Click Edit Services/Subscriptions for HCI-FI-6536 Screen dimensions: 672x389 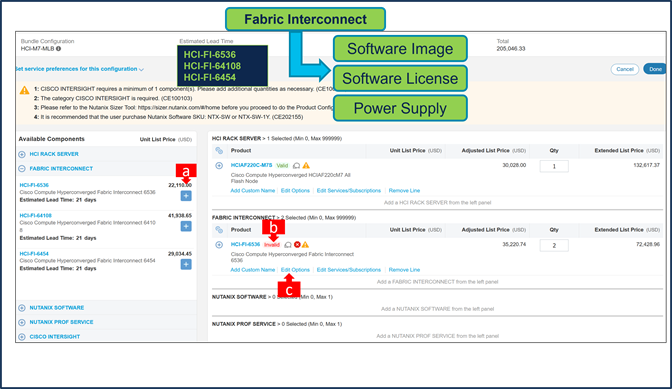[348, 270]
